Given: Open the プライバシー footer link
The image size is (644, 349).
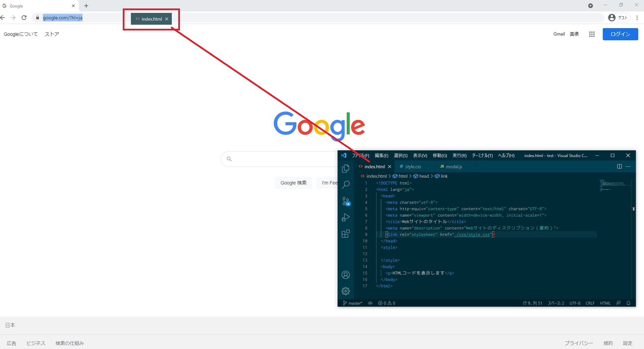Looking at the screenshot, I should (579, 343).
